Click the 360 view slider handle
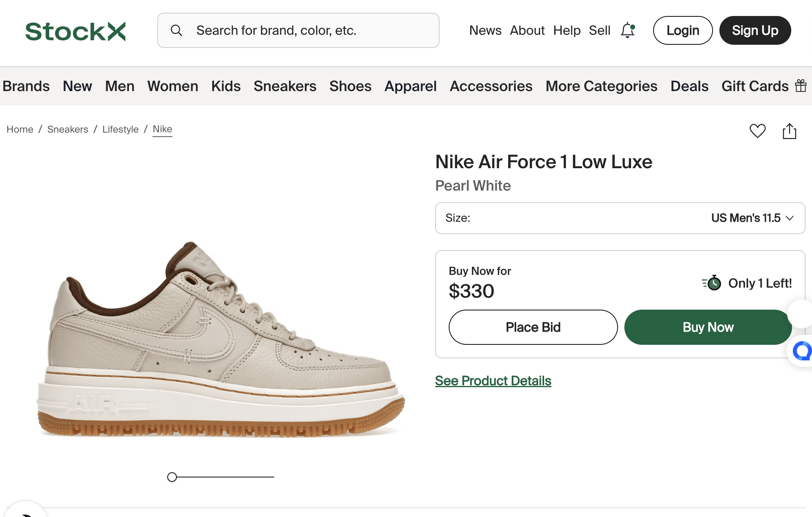812x517 pixels. click(x=172, y=477)
